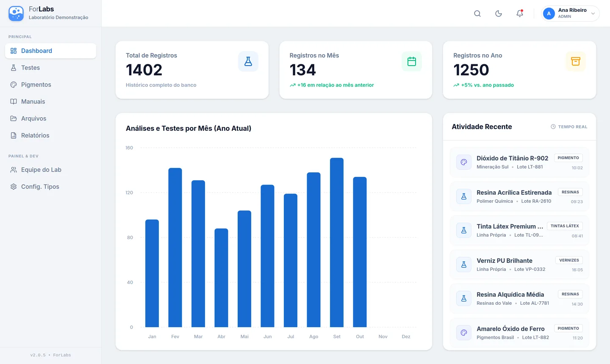Toggle dark mode moon icon
The width and height of the screenshot is (610, 364).
499,14
